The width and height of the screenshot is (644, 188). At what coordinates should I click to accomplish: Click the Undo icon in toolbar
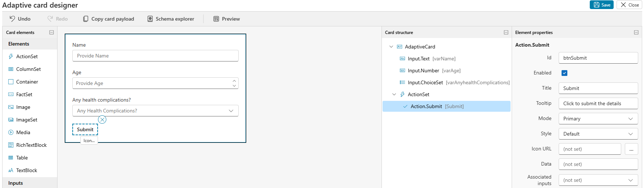pyautogui.click(x=12, y=19)
